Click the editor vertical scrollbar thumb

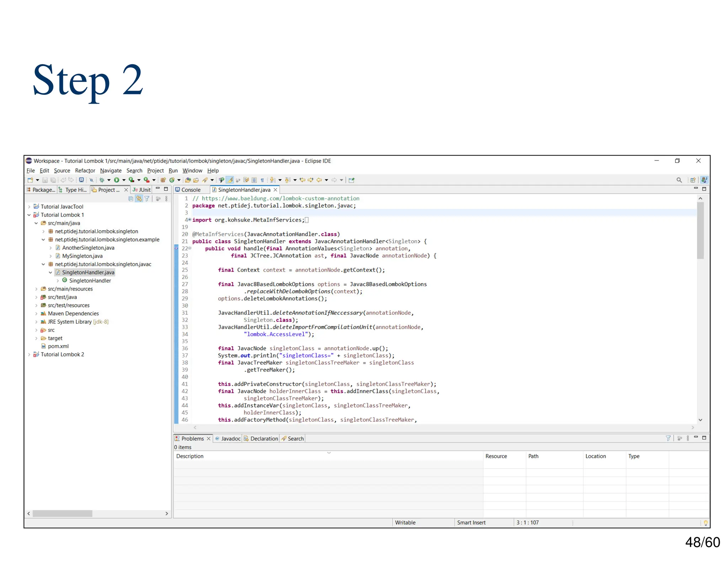[700, 231]
